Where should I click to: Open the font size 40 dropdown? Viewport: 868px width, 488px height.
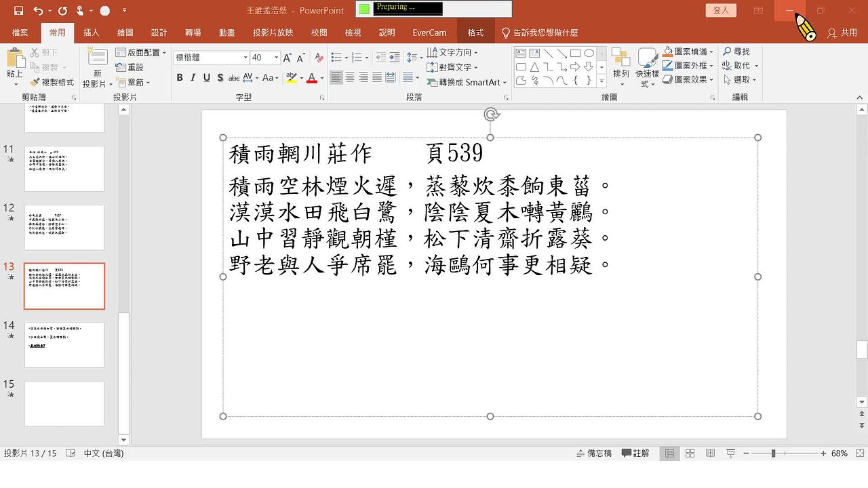coord(276,58)
